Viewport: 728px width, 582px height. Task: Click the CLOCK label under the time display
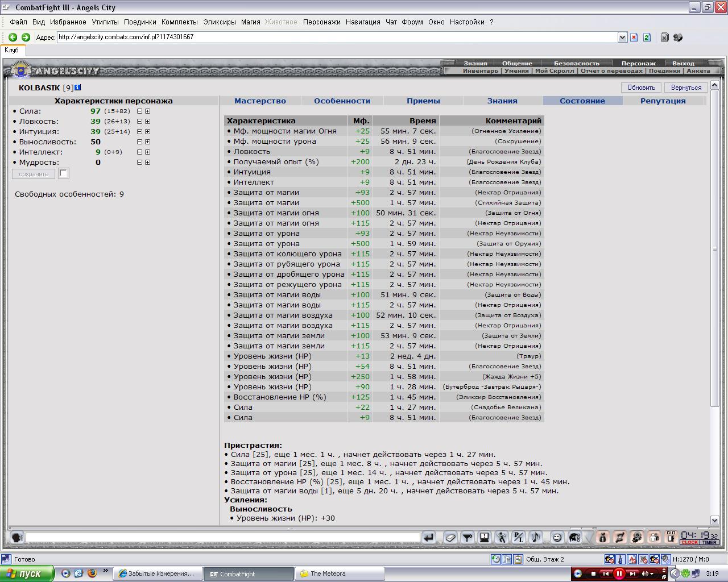[689, 542]
